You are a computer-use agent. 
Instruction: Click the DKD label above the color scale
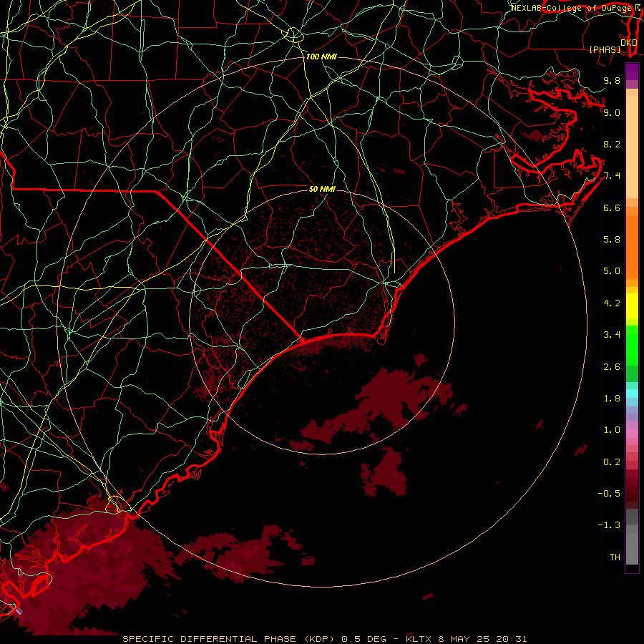coord(628,43)
